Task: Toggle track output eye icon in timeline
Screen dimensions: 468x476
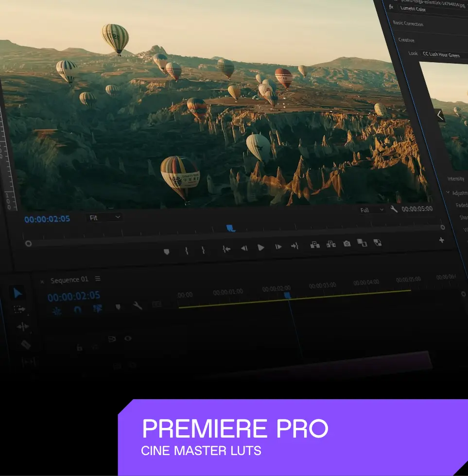Action: tap(128, 338)
